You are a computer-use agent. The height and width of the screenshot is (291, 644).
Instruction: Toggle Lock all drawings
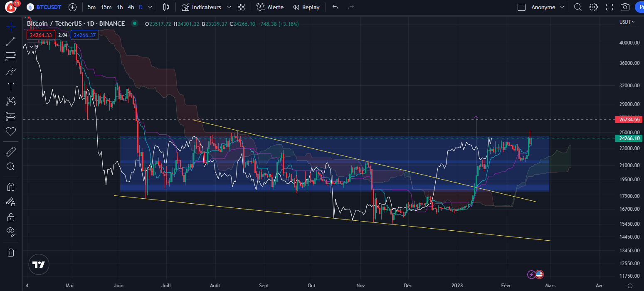tap(11, 217)
